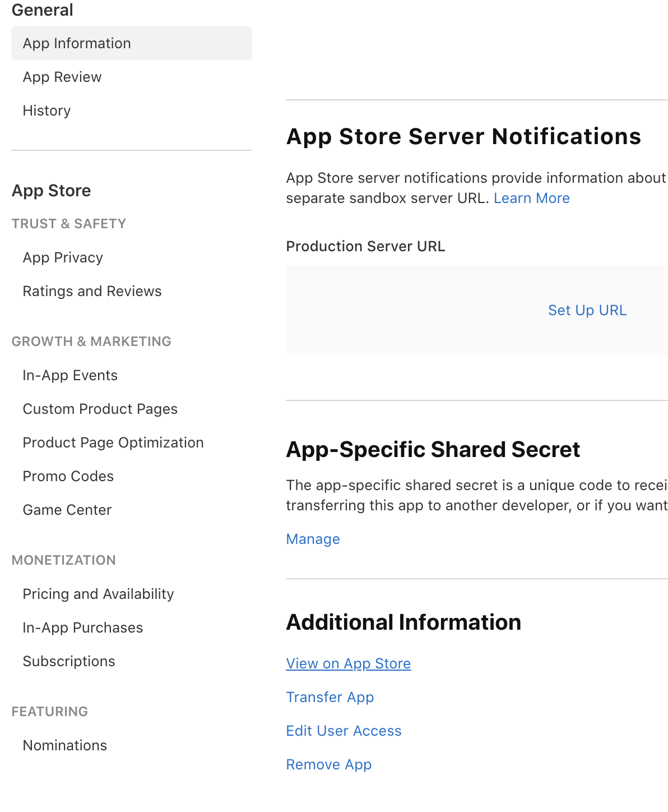The height and width of the screenshot is (812, 668).
Task: Open Pricing and Availability
Action: click(98, 594)
